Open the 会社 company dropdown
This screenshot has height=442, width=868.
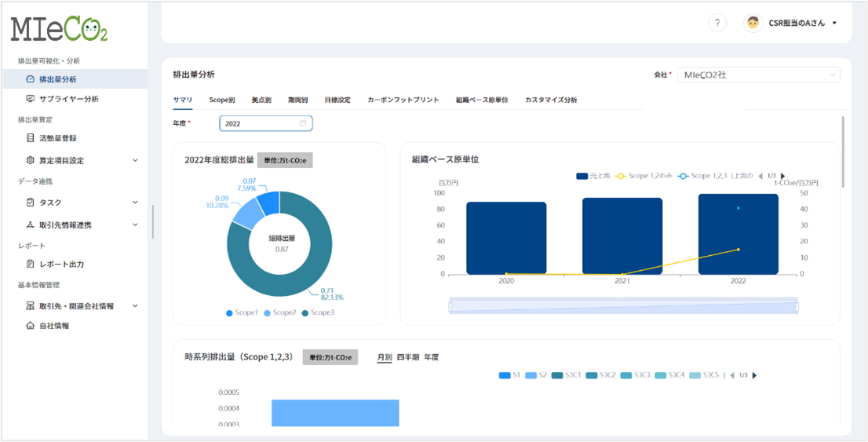click(758, 75)
